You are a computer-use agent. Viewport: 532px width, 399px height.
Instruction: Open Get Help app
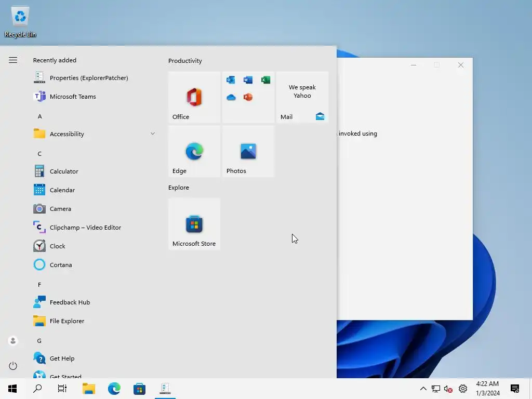tap(95, 358)
